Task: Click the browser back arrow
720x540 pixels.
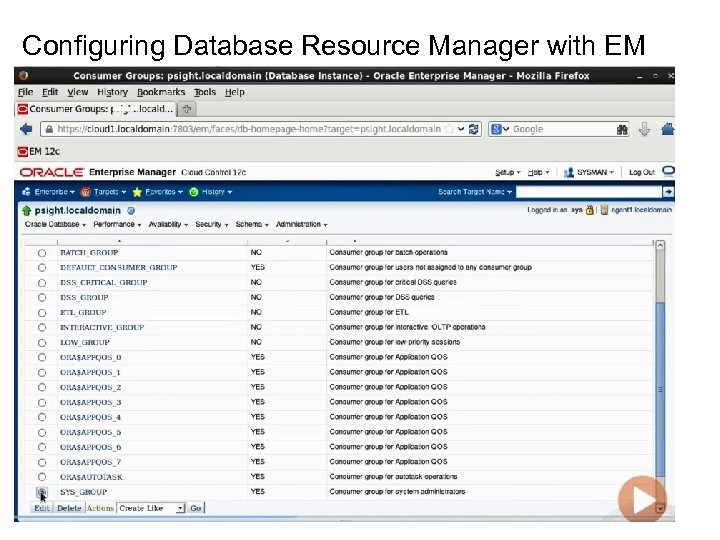Action: pos(26,129)
